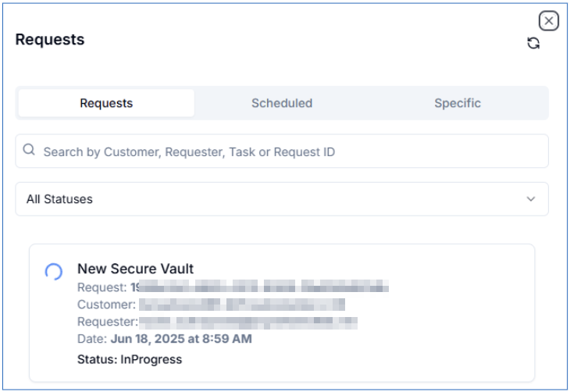Click the blurred Customer name value

pos(242,304)
